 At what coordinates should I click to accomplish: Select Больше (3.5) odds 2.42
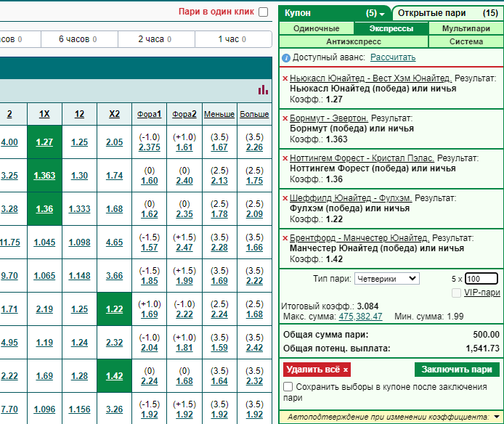pos(254,348)
